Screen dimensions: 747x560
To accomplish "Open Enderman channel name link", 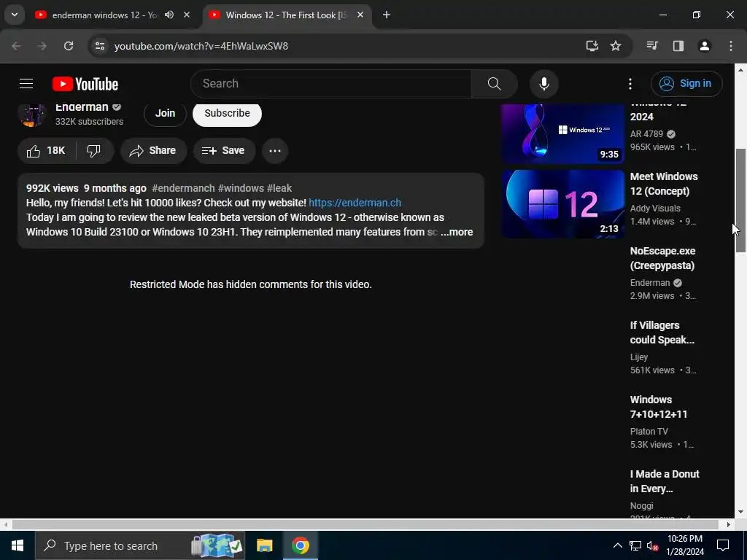I will pos(82,108).
